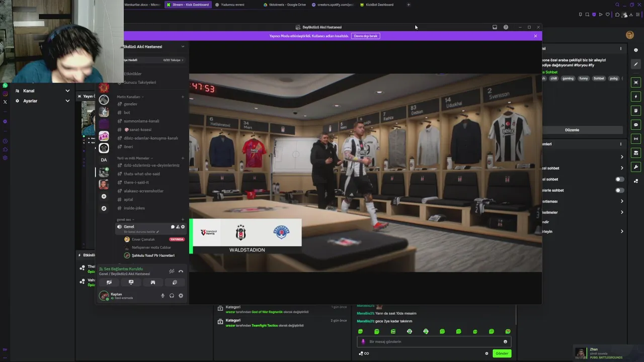
Task: Open lightning bolt icon in right toolbar
Action: 636,97
